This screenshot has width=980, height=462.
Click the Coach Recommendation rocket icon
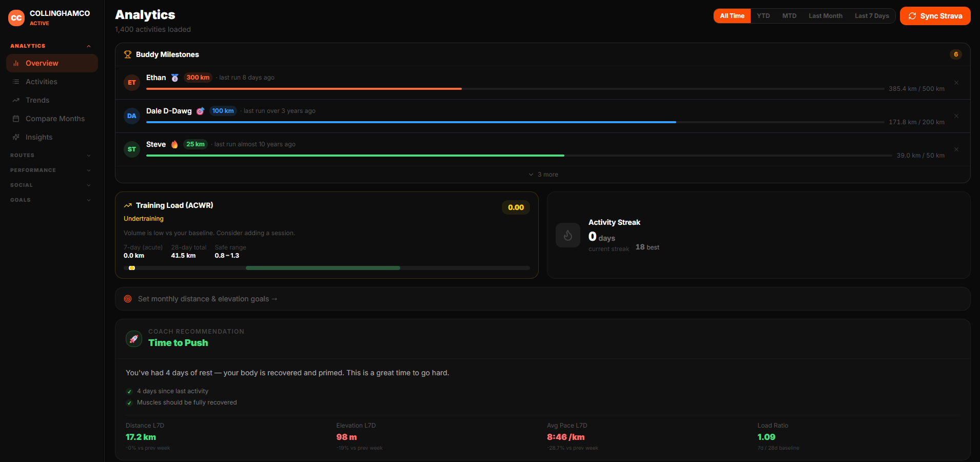pyautogui.click(x=134, y=339)
